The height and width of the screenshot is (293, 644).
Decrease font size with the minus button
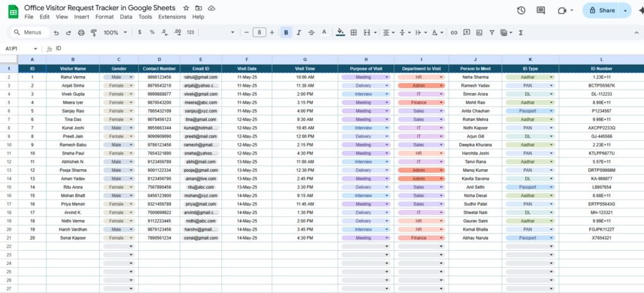pos(247,32)
